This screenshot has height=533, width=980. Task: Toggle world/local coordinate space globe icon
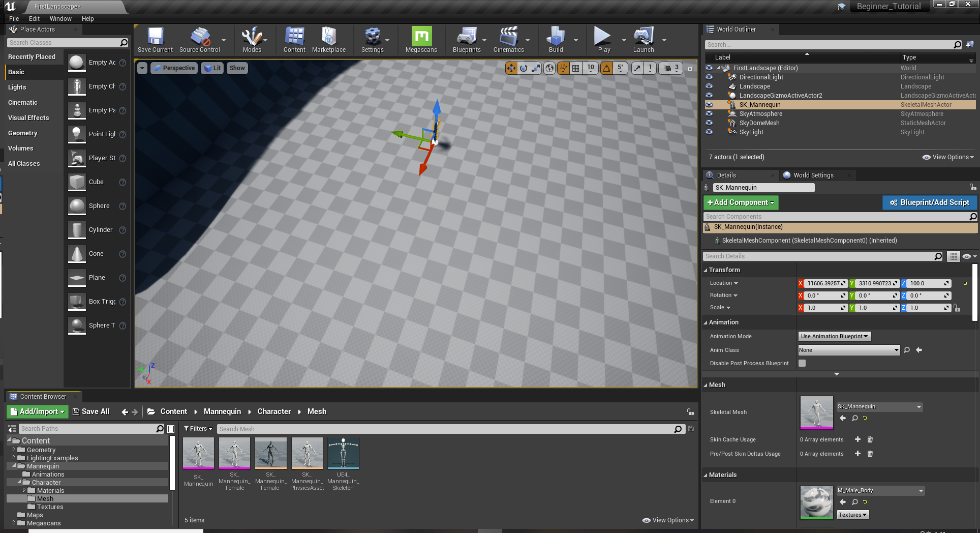click(x=549, y=68)
